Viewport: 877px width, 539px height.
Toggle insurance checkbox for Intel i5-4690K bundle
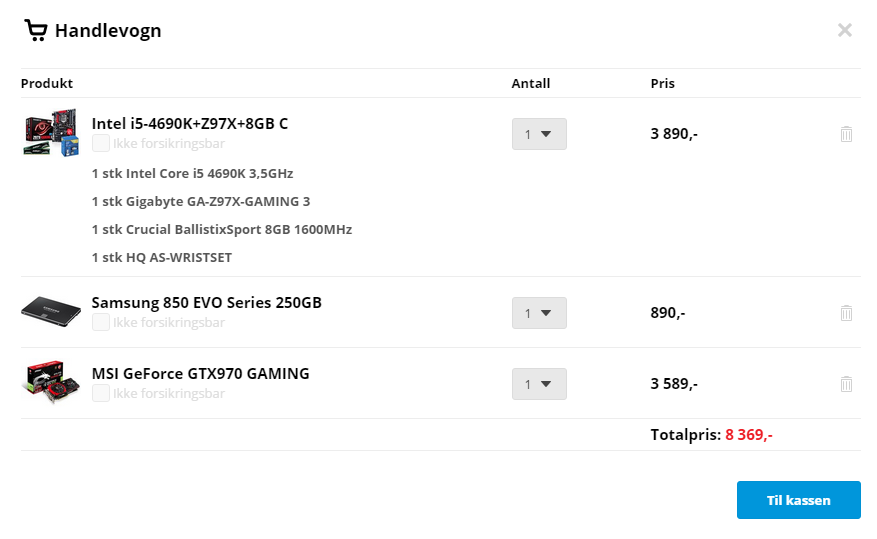pos(101,143)
